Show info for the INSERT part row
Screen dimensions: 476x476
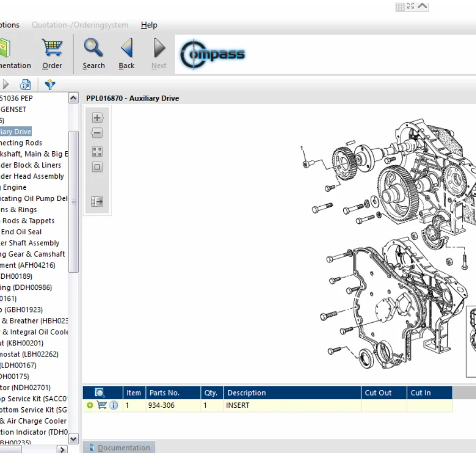click(114, 405)
